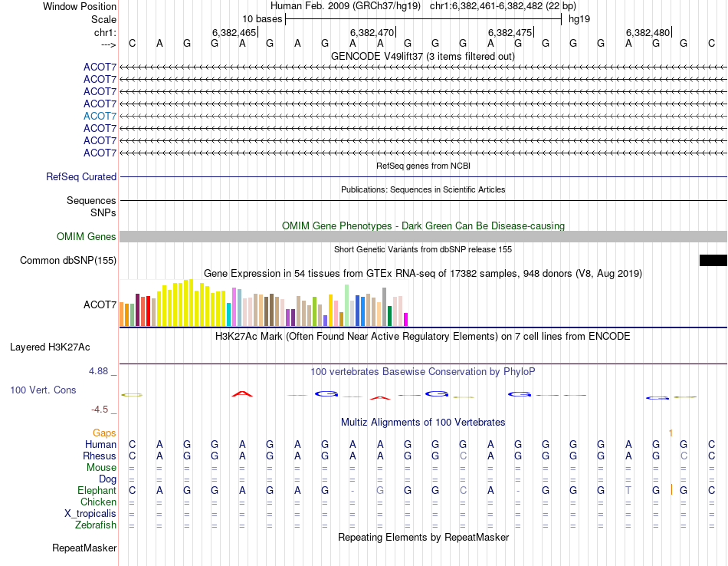This screenshot has width=728, height=566.
Task: Click the orange Gaps row label
Action: 104,433
